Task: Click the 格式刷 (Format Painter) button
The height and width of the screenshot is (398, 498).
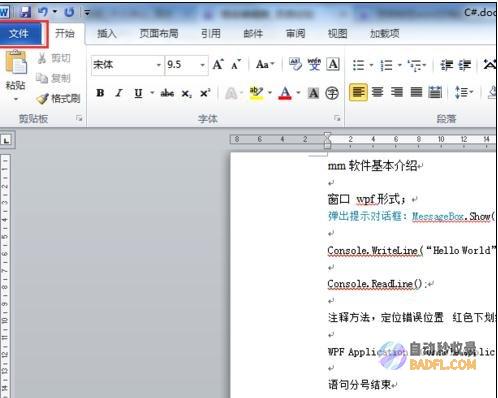Action: coord(58,98)
